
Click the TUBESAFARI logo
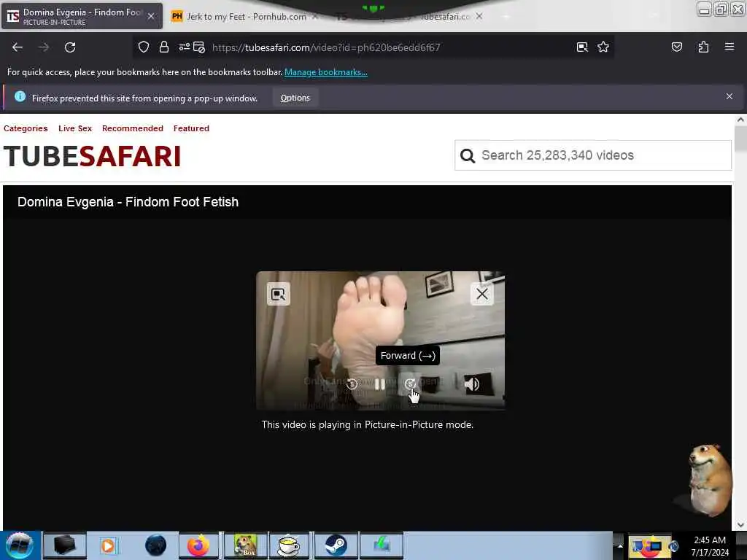tap(93, 156)
